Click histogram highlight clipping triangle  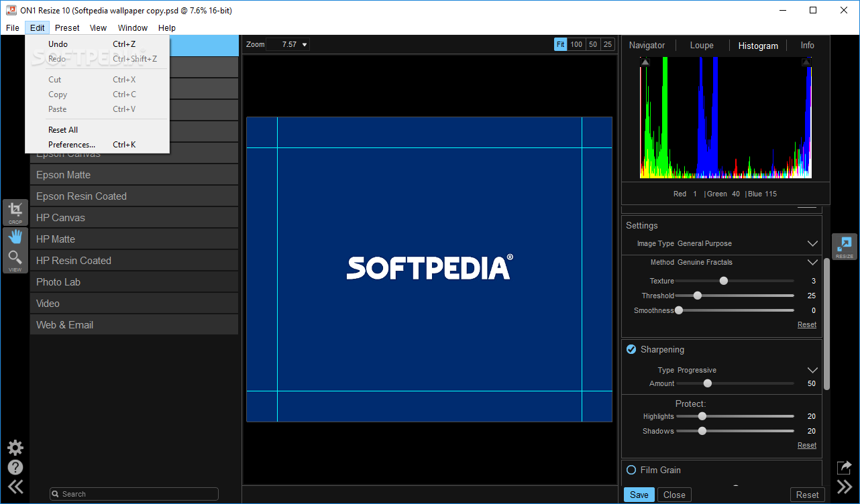coord(806,62)
